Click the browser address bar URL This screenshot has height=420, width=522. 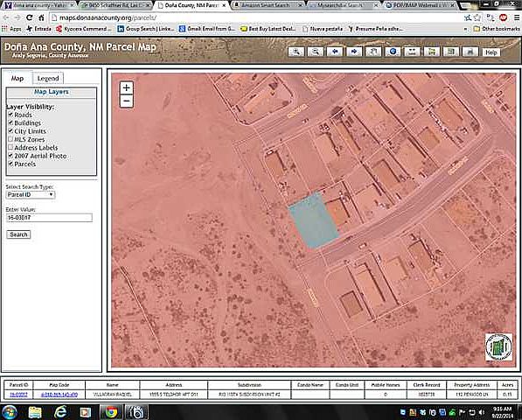click(x=108, y=17)
